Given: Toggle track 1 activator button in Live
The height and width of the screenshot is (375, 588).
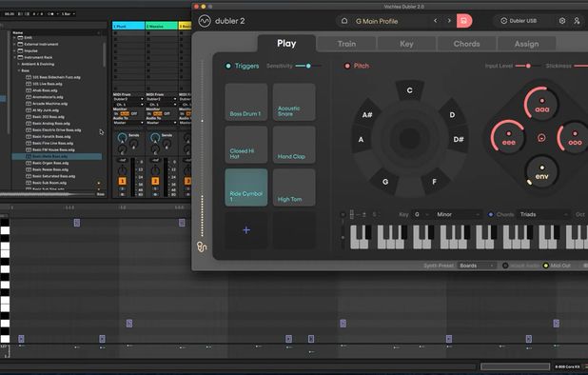Looking at the screenshot, I should point(122,181).
